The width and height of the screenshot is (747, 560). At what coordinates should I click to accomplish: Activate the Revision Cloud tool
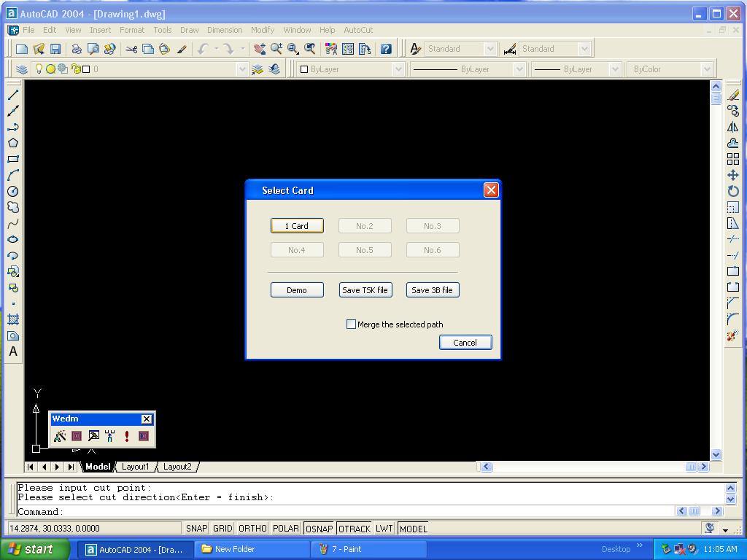click(13, 208)
